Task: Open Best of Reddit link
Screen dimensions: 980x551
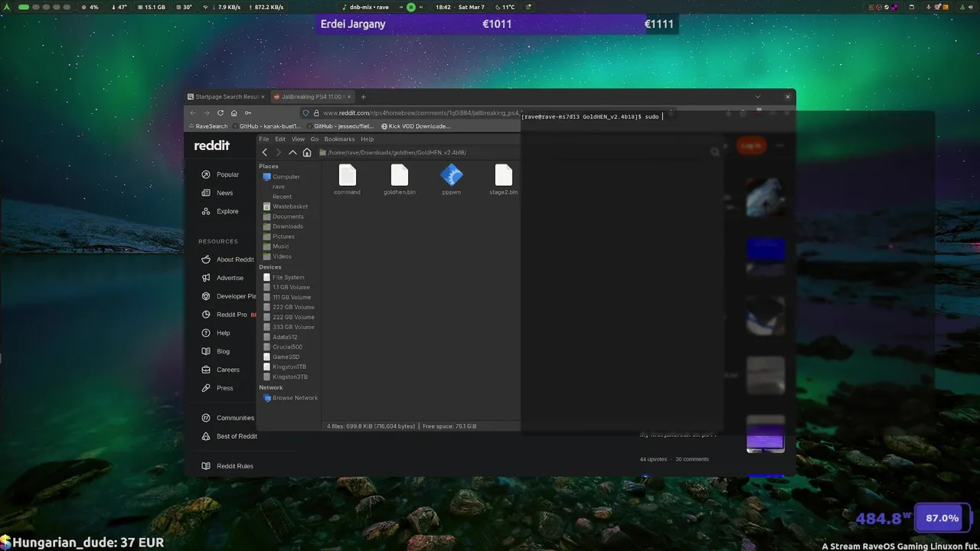Action: (230, 436)
